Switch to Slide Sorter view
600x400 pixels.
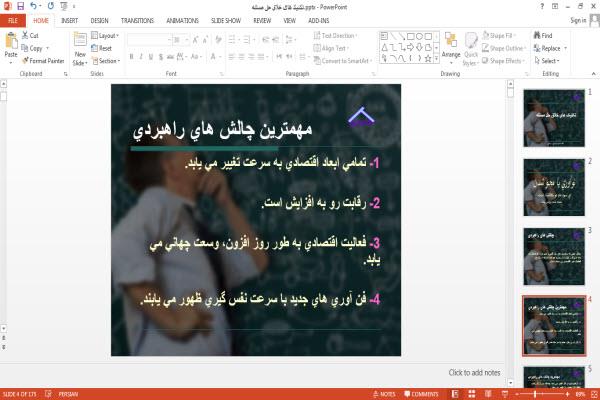pos(471,394)
